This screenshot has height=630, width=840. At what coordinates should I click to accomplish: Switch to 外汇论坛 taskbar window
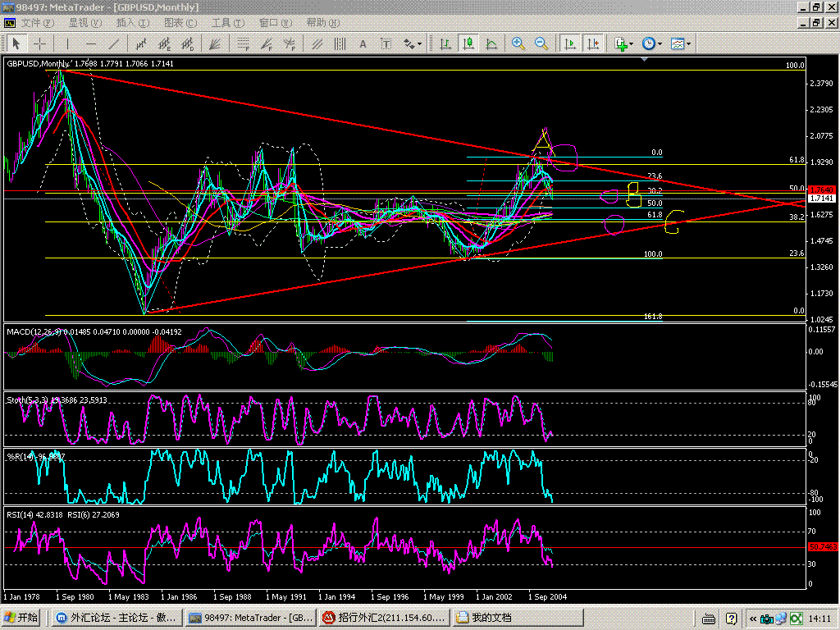click(x=116, y=618)
